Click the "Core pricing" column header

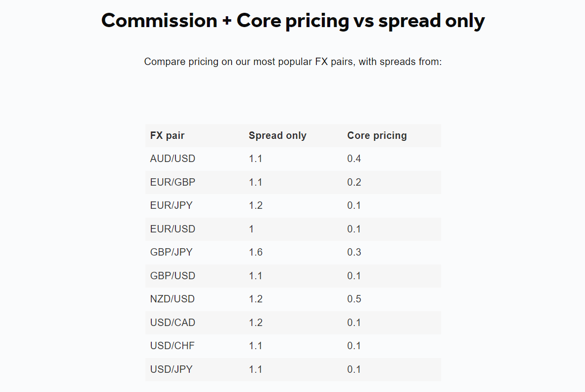coord(377,135)
